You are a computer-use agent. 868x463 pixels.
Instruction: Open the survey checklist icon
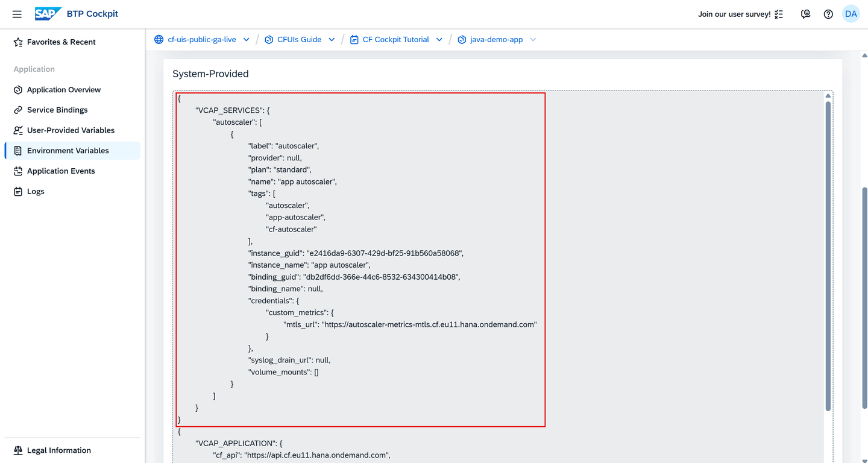click(x=779, y=14)
